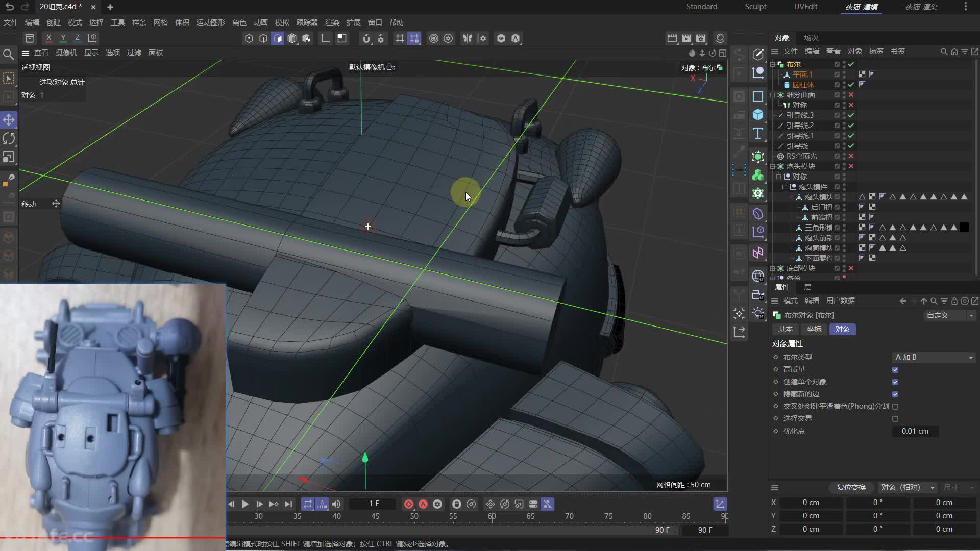Click the coordinate system icon beside Z

click(92, 38)
